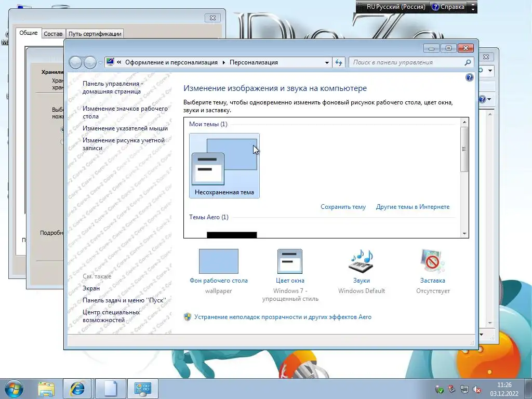Open help via blue question mark in Personalization

pos(469,78)
